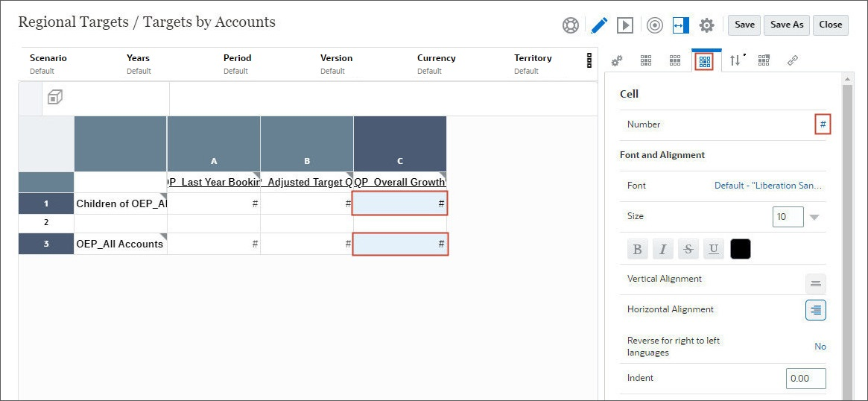Viewport: 868px width, 401px height.
Task: Click the Years dimension in POV
Action: pos(139,63)
